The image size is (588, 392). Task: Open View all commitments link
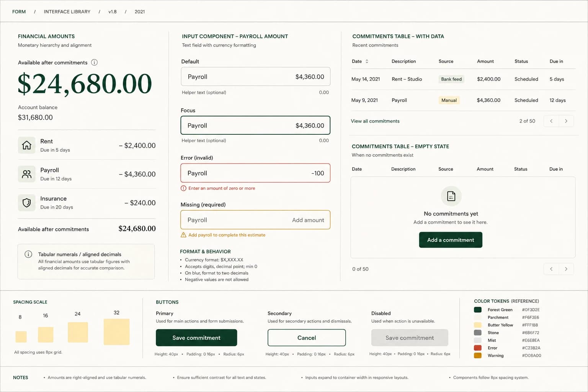pyautogui.click(x=375, y=121)
